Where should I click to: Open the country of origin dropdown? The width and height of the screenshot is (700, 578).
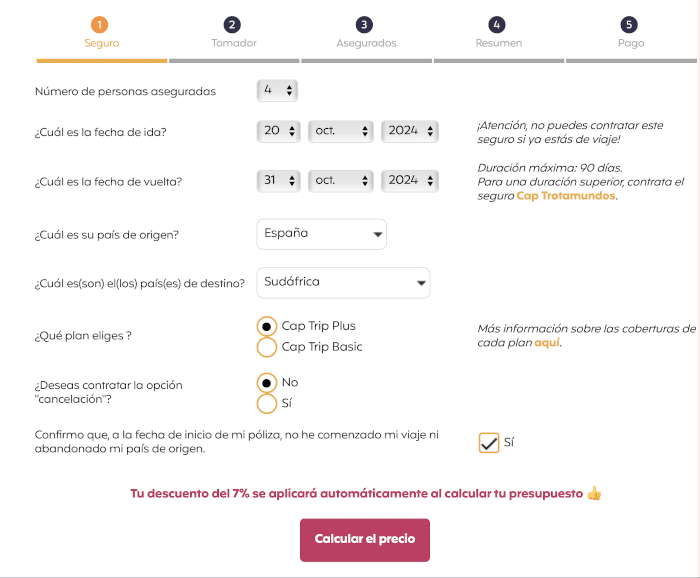(321, 234)
